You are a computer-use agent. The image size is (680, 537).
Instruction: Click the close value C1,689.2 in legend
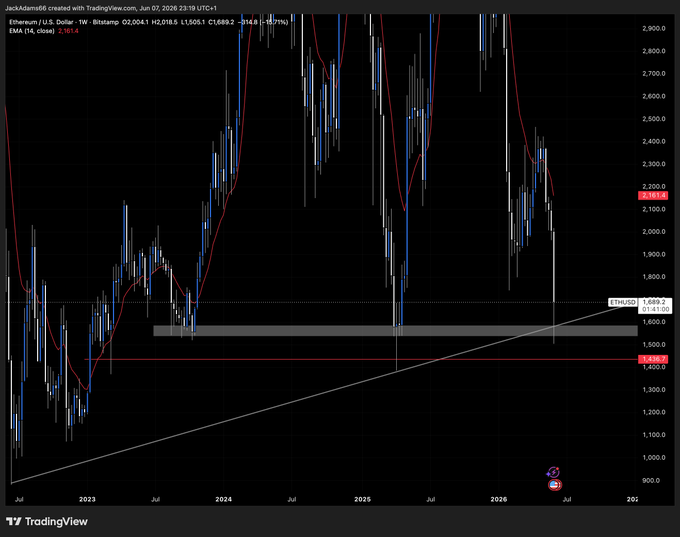click(221, 22)
